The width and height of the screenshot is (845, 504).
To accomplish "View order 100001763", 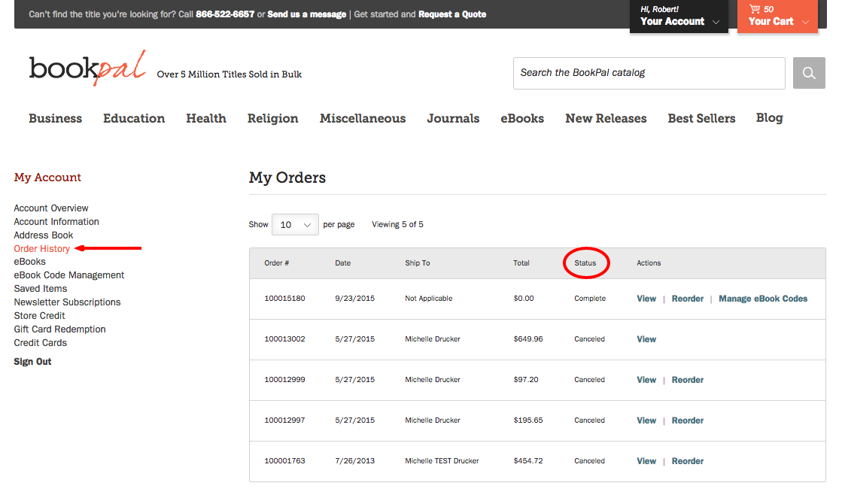I will [x=646, y=461].
